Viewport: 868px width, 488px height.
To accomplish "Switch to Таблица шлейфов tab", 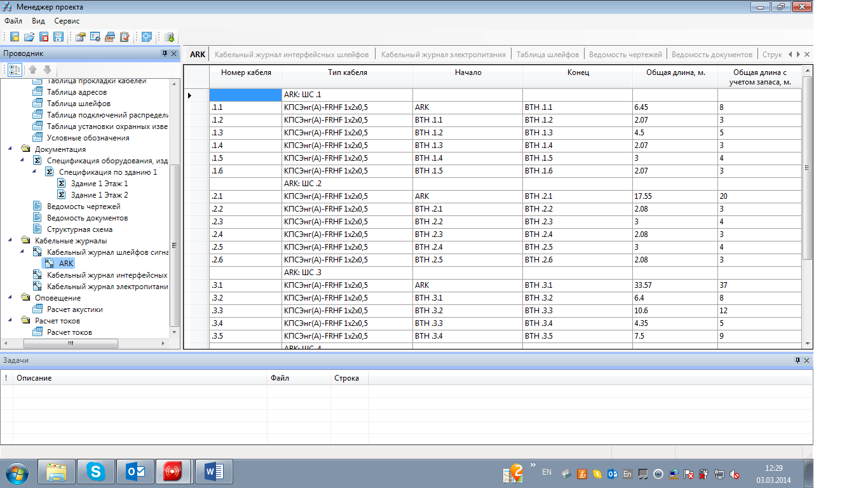I will [548, 55].
